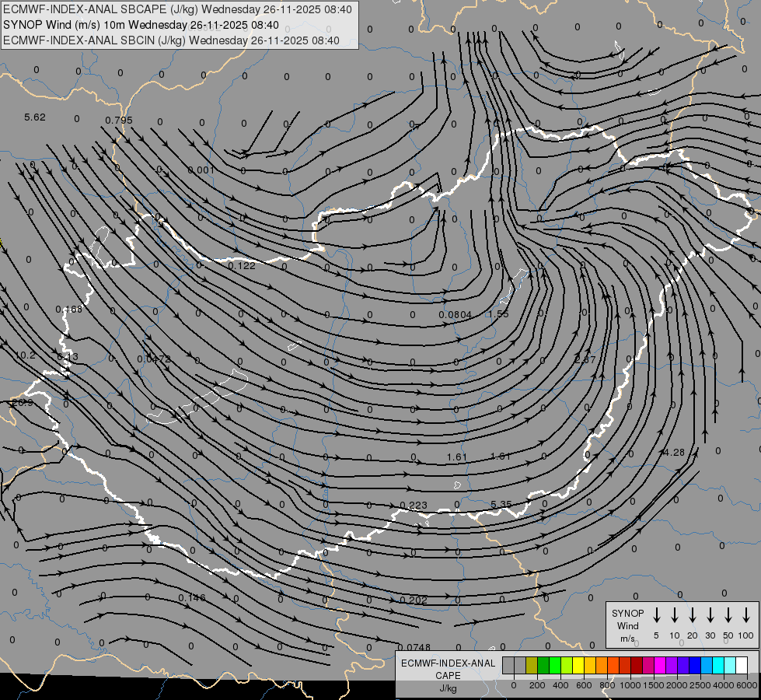Pick the bright magenta CAPE swatch

[660, 665]
